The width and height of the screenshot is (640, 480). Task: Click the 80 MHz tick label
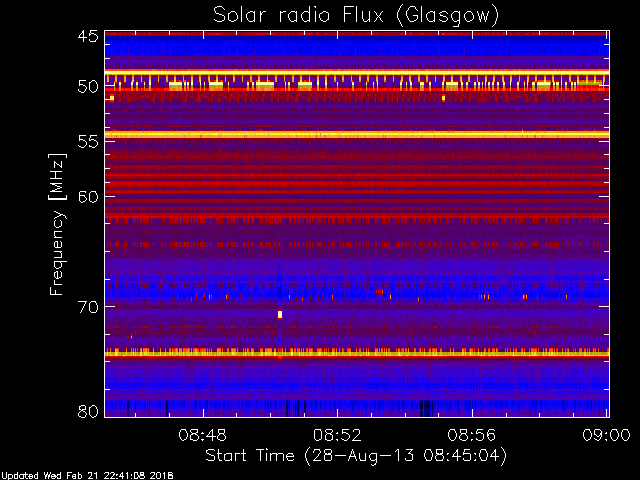coord(88,411)
